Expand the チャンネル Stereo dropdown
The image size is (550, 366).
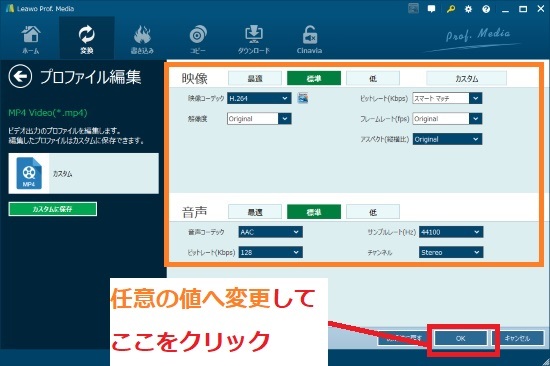tap(451, 252)
